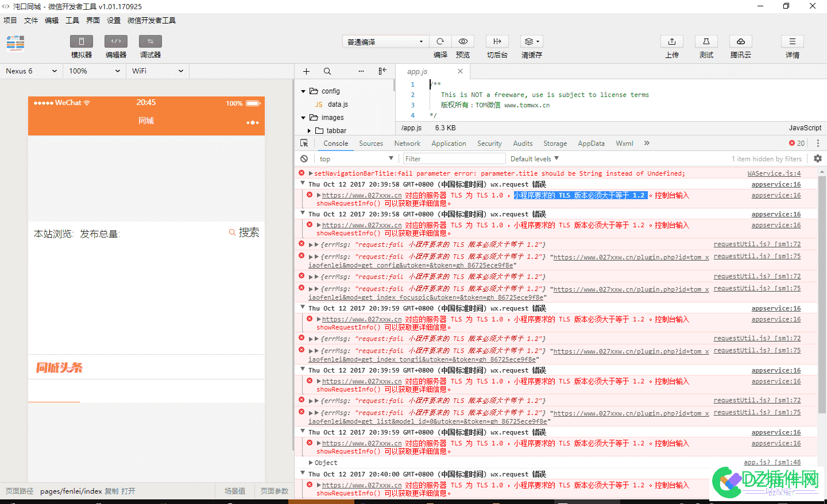Click the upload icon

[672, 41]
